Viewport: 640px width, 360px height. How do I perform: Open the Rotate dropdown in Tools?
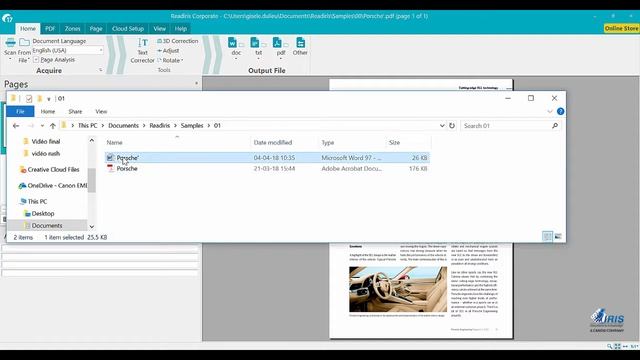[x=170, y=60]
